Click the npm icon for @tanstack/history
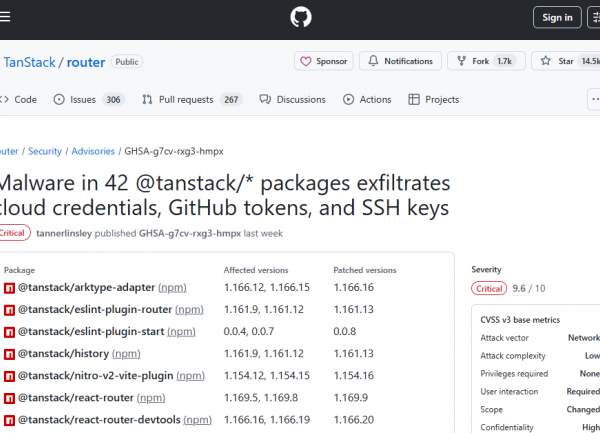Viewport: 600px width, 433px height. (9, 354)
